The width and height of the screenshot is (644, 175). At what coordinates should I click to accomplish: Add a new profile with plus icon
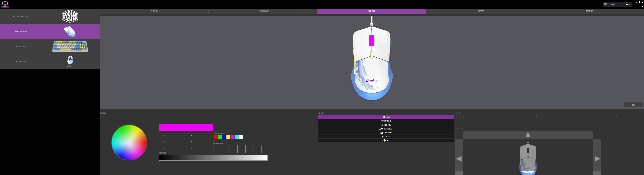(627, 5)
